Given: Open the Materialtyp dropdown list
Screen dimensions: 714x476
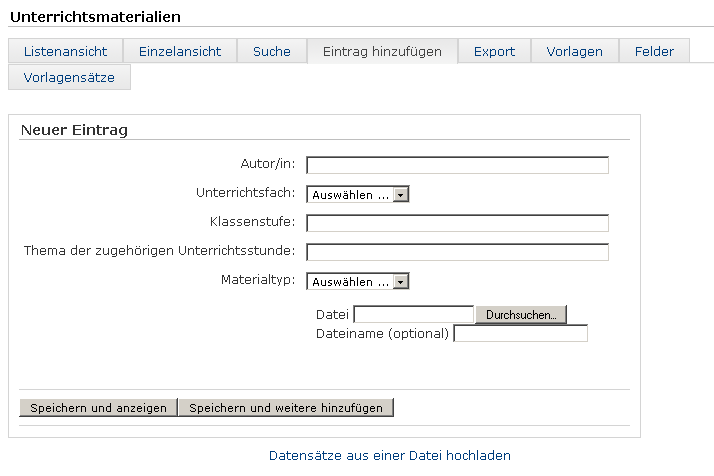Looking at the screenshot, I should click(358, 282).
